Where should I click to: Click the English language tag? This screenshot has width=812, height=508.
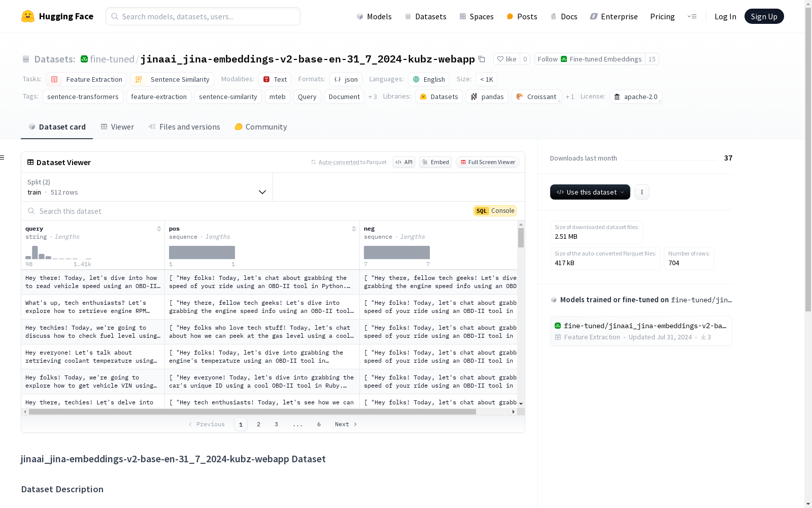pos(429,79)
